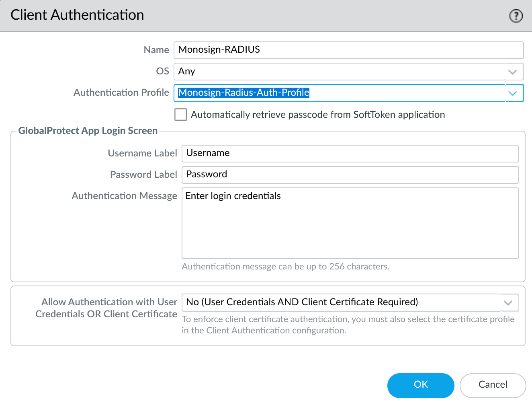Focus the Username Label input field
Image resolution: width=532 pixels, height=411 pixels.
350,153
